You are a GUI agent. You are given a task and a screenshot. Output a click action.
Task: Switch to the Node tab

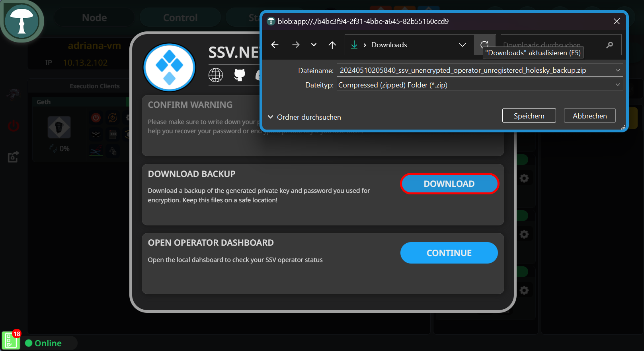pos(94,17)
